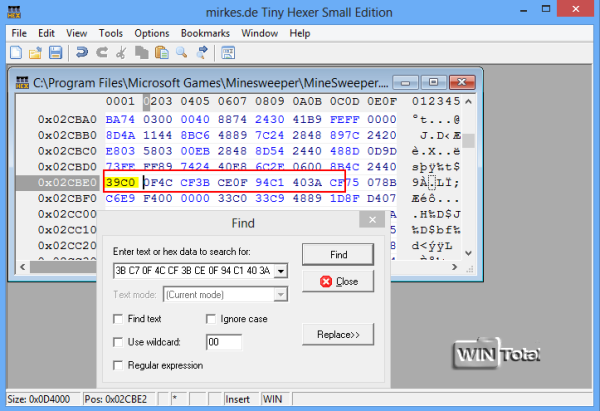Click the Redo arrow icon

[102, 52]
